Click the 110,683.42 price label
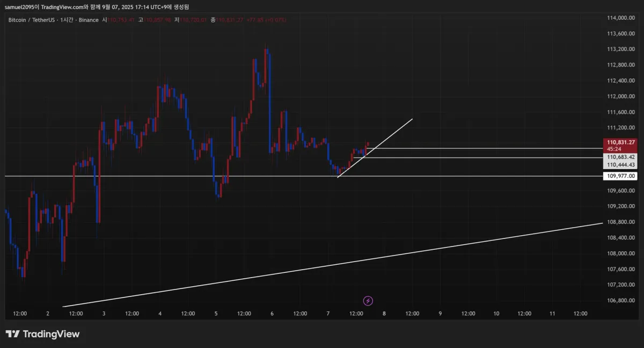The image size is (644, 348). tap(621, 157)
